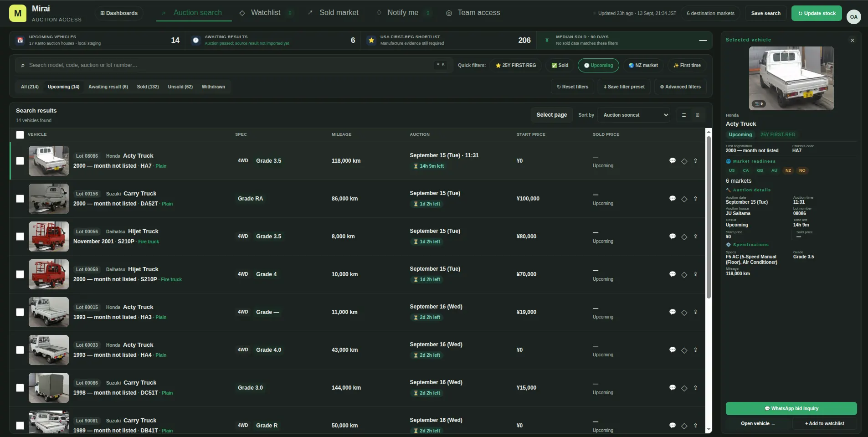Click Reset filters

point(572,87)
